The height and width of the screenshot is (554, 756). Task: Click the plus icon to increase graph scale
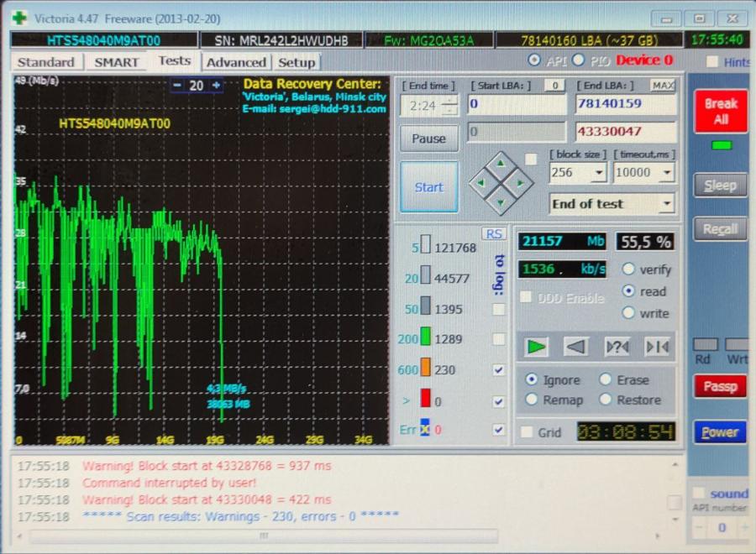tap(216, 86)
